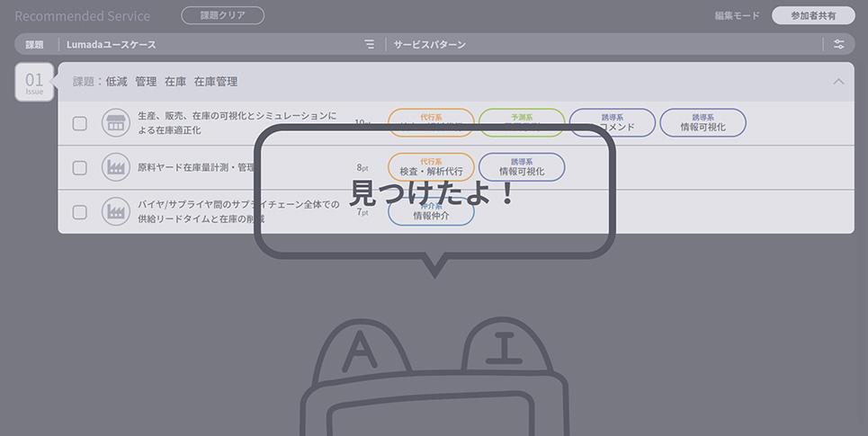Viewport: 868px width, 436px height.
Task: Tick the 原料ヤード在庫量計測 checkbox
Action: (x=80, y=167)
